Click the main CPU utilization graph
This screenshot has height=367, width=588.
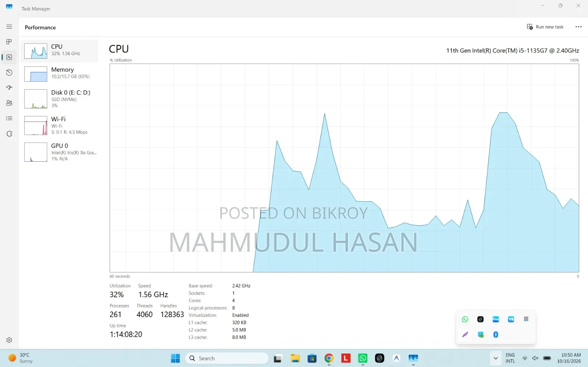click(344, 168)
